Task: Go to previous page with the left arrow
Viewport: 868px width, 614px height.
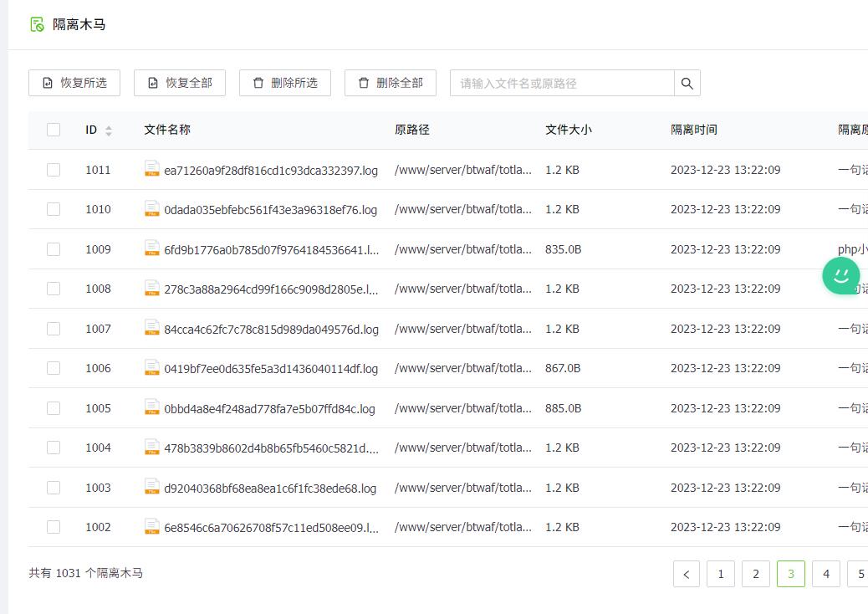Action: pos(687,574)
